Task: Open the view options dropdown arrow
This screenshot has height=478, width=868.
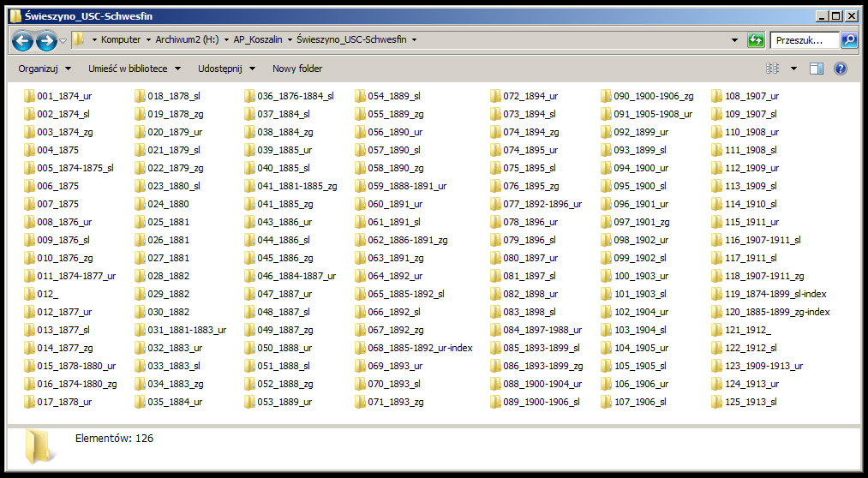Action: (793, 69)
